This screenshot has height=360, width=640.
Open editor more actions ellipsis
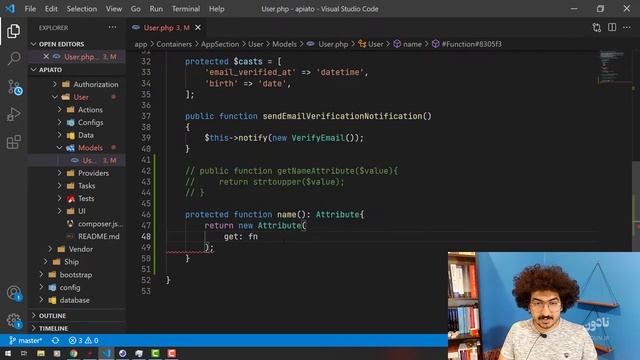pos(627,27)
